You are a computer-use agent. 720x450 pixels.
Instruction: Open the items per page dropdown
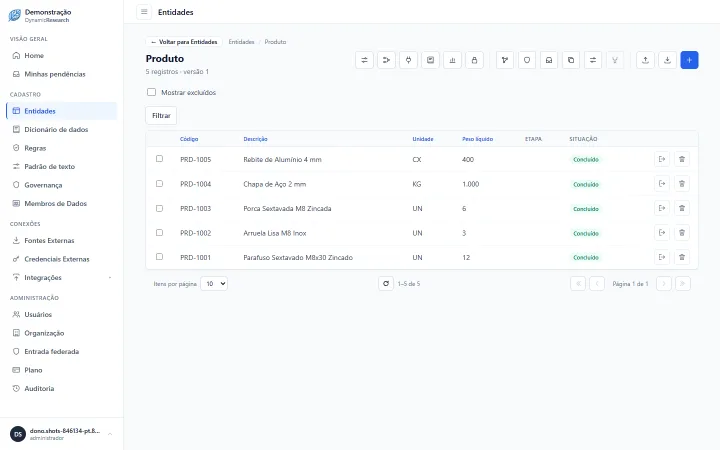(x=214, y=284)
